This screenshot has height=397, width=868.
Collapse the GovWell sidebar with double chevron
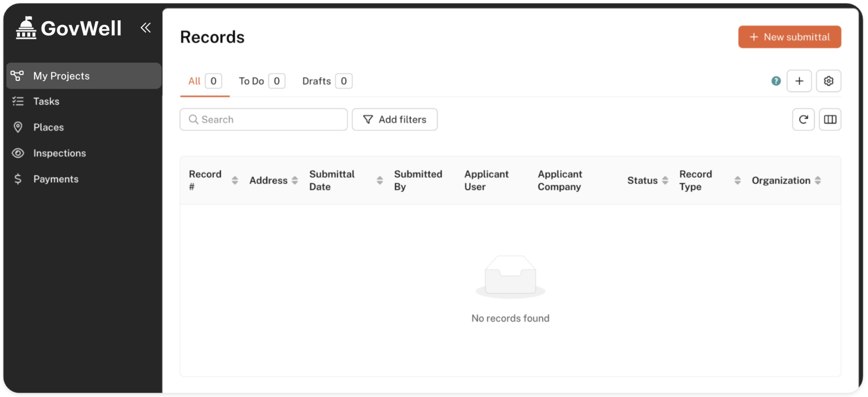(145, 27)
